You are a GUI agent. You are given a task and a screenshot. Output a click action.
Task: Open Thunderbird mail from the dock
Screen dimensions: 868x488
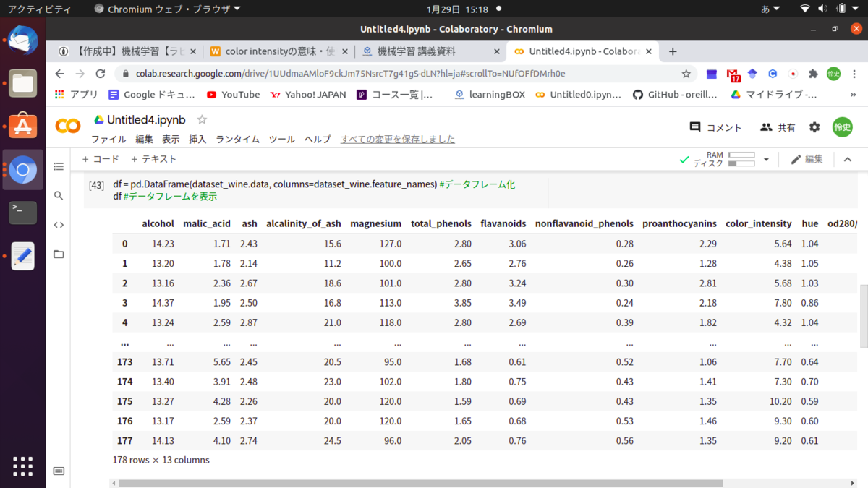[23, 40]
